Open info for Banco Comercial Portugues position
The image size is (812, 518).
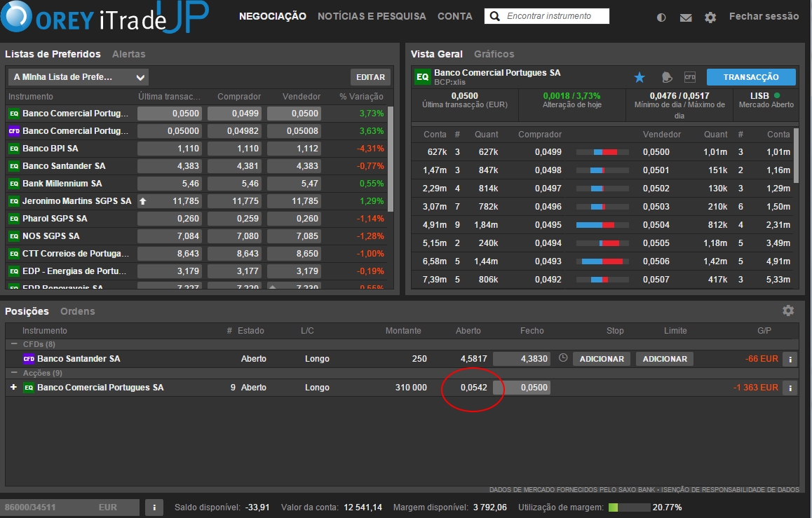pyautogui.click(x=790, y=388)
